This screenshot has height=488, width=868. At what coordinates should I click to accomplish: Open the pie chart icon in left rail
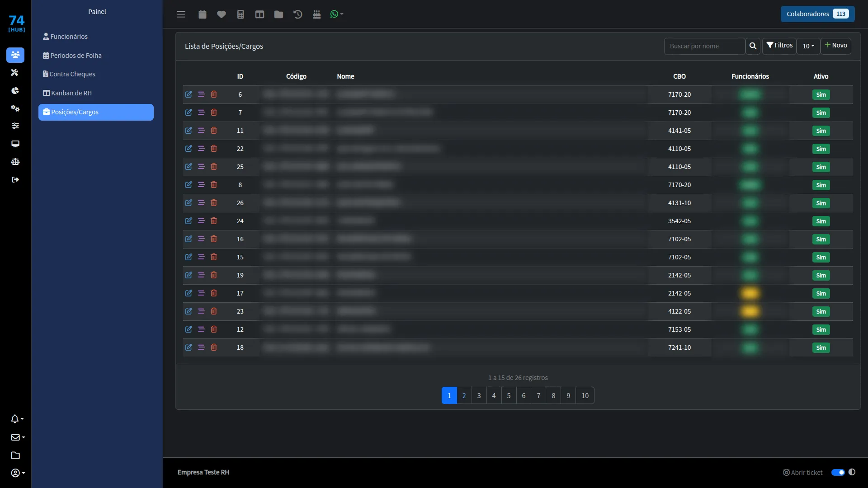click(15, 91)
